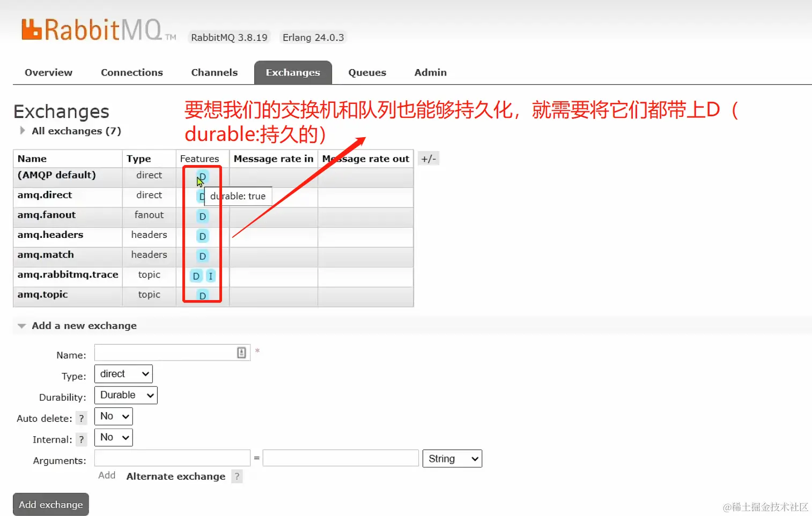
Task: Open the argument type String dropdown
Action: (452, 459)
